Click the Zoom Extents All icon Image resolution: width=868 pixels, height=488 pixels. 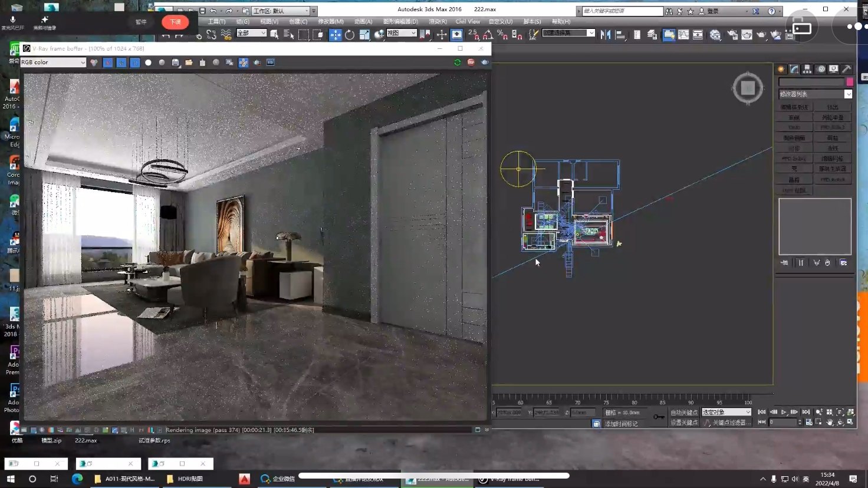[x=850, y=412]
